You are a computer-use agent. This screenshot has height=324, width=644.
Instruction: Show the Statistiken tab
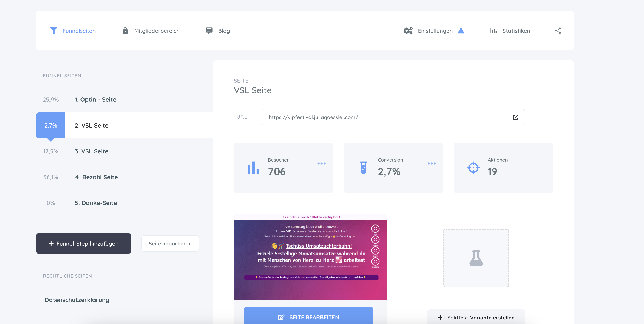510,31
